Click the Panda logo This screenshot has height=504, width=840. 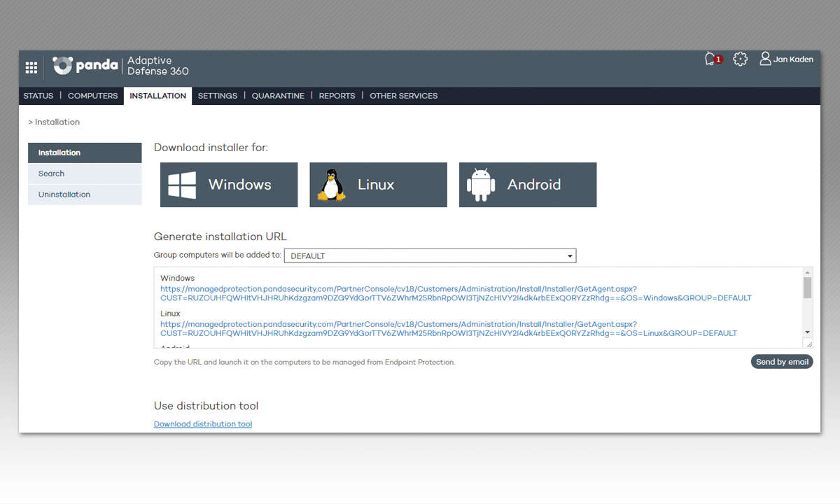[85, 65]
